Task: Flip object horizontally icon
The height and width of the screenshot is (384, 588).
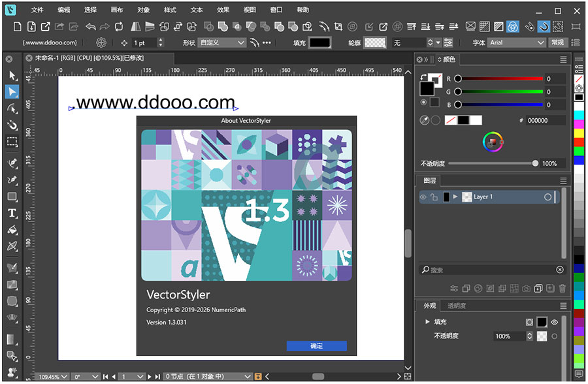Action: point(136,27)
